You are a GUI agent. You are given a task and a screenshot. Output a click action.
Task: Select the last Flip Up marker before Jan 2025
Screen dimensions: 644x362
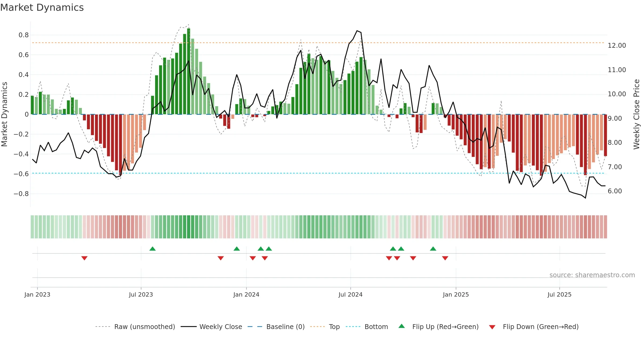pos(433,249)
